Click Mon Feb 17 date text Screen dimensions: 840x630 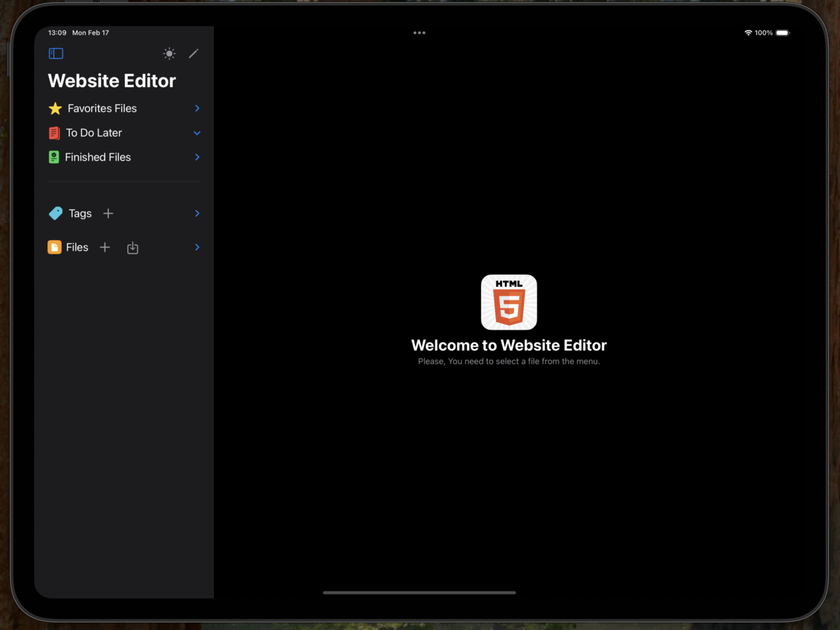tap(91, 33)
